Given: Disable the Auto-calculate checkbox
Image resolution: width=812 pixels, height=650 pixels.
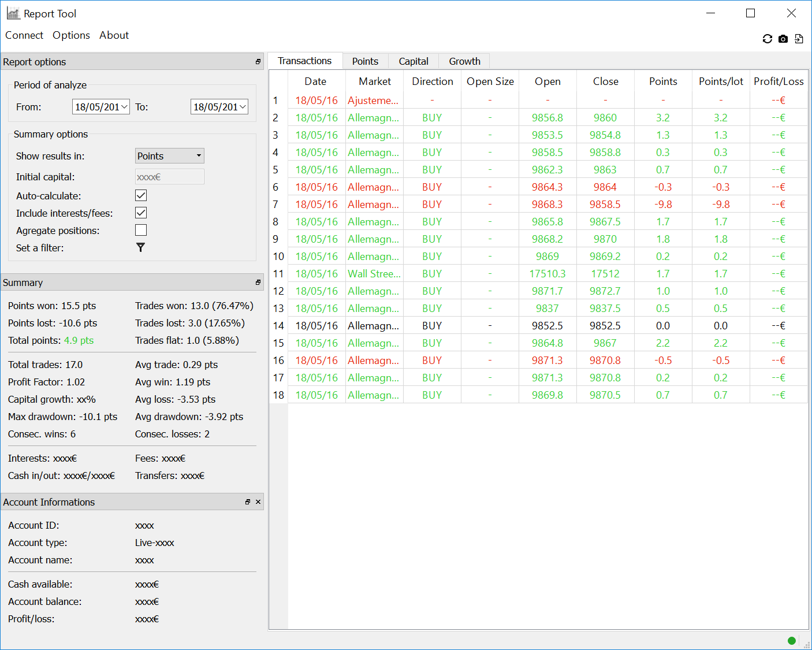Looking at the screenshot, I should [x=141, y=195].
